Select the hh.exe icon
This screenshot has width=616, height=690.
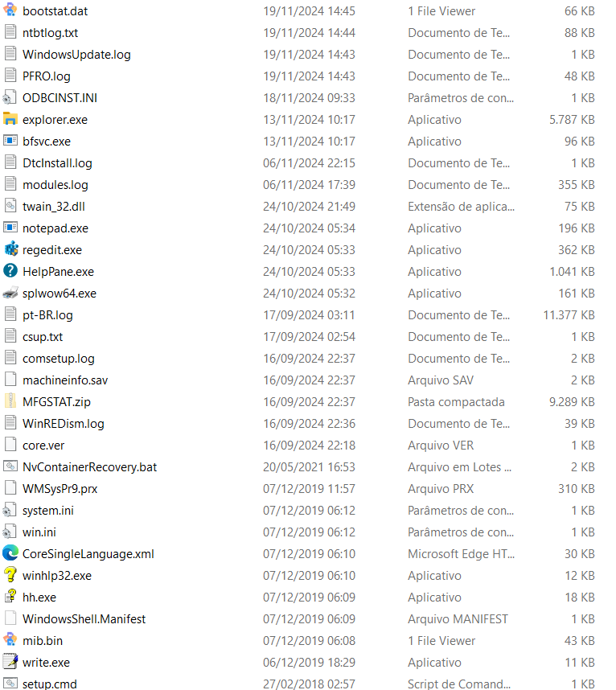tap(10, 597)
